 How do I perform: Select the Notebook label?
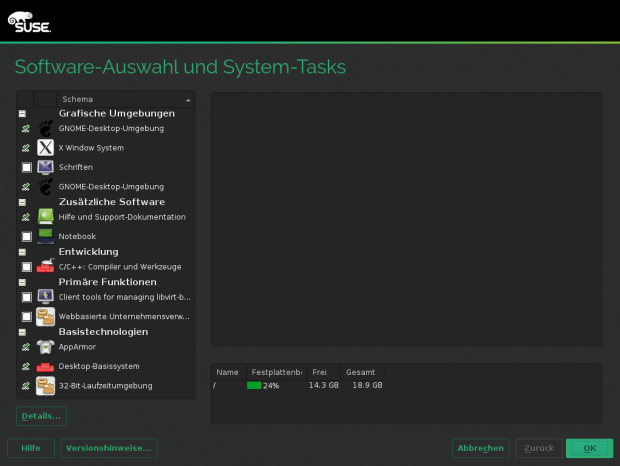pyautogui.click(x=78, y=236)
